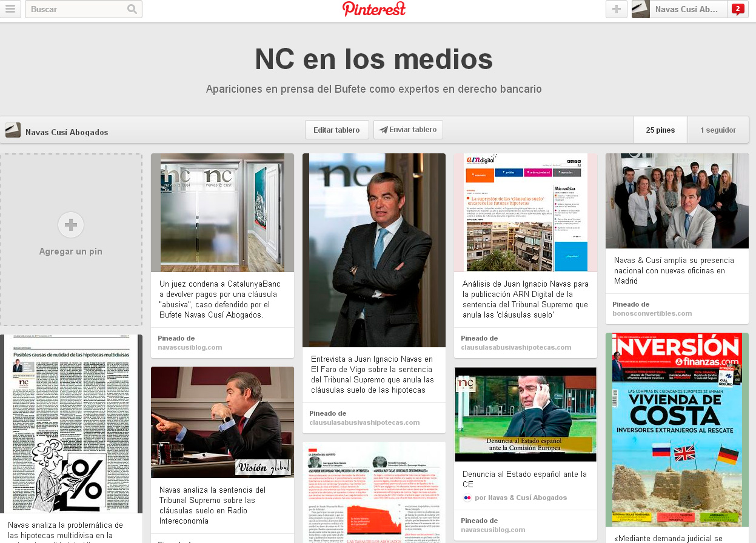
Task: Open the red notifications badge
Action: point(738,8)
